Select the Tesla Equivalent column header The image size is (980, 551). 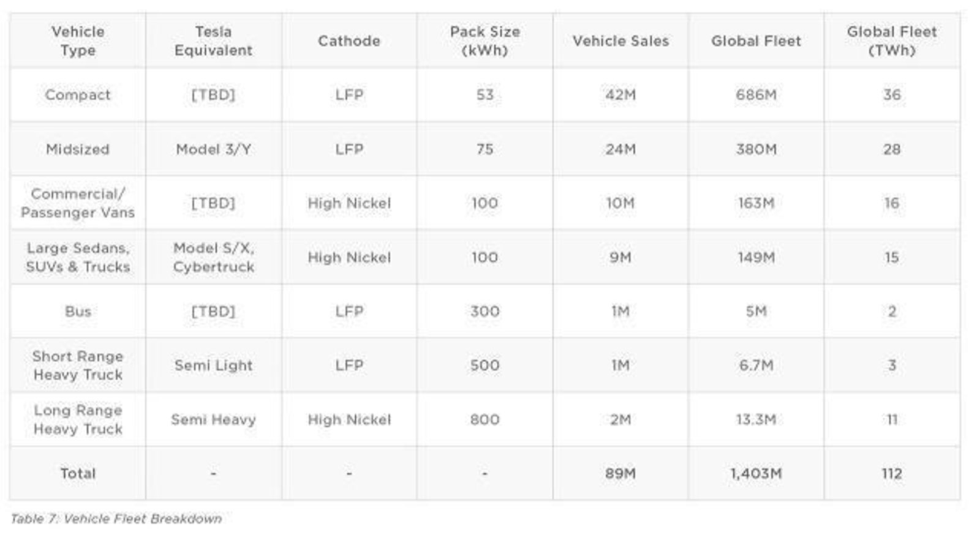tap(213, 40)
